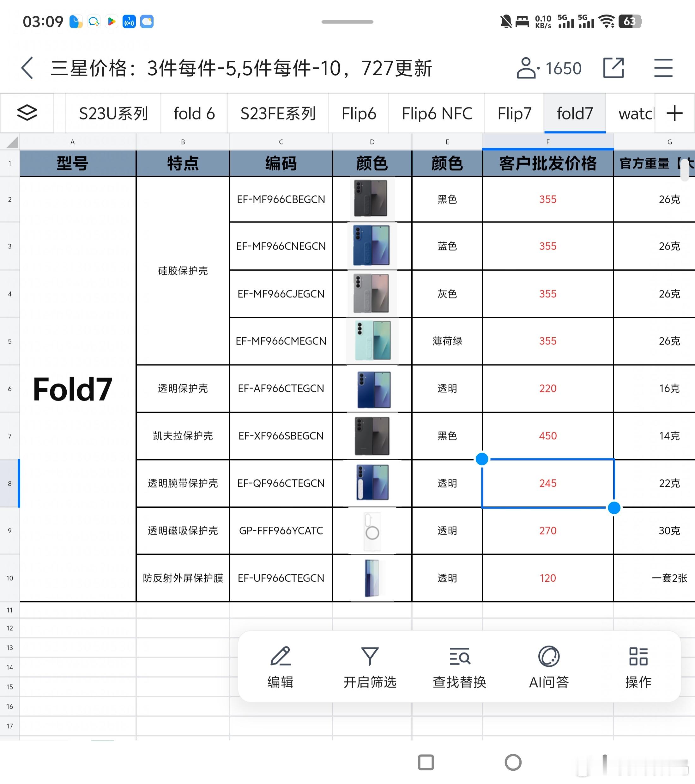695x784 pixels.
Task: Tap the black silicone case thumbnail
Action: click(371, 199)
